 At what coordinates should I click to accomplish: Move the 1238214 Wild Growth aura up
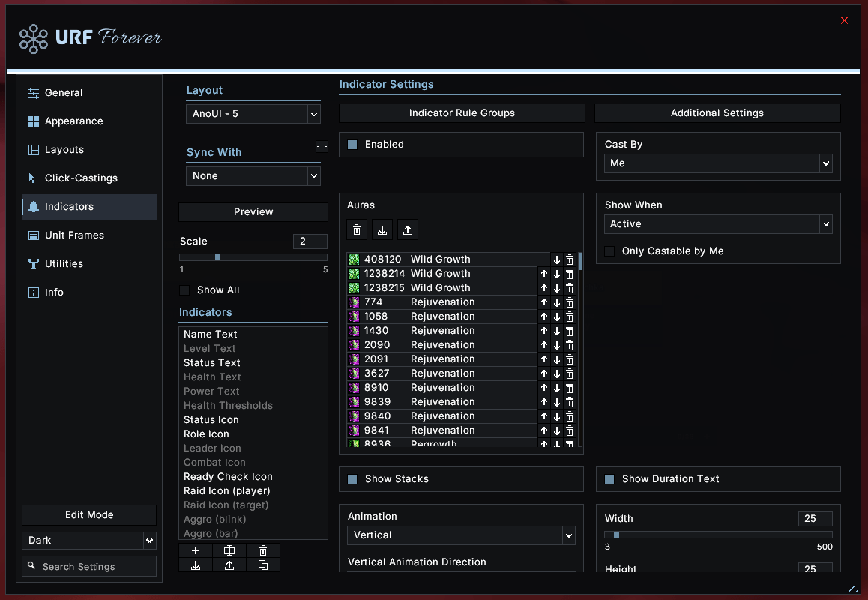[544, 274]
